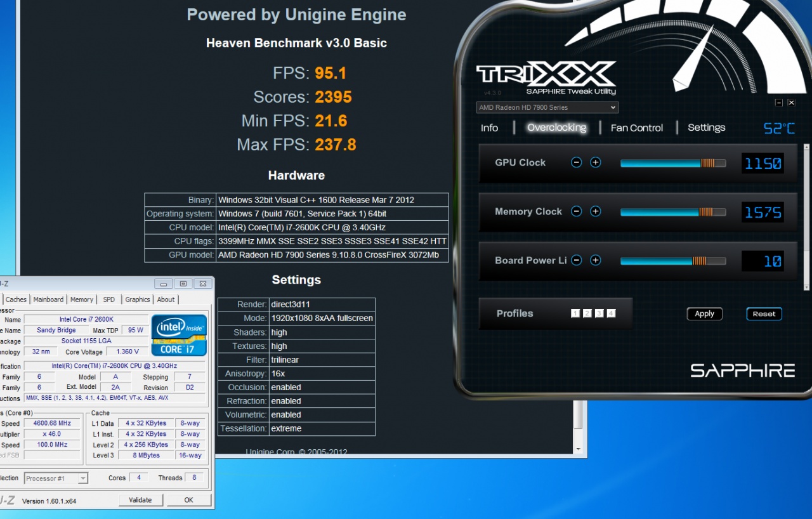
Task: Open the Settings tab in TRIXX
Action: pos(706,128)
